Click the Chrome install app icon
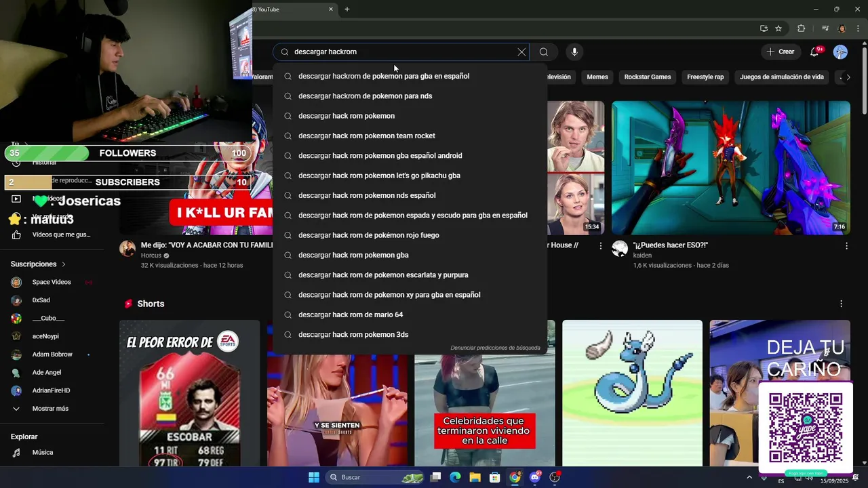Screen dimensions: 868x488 [764, 28]
